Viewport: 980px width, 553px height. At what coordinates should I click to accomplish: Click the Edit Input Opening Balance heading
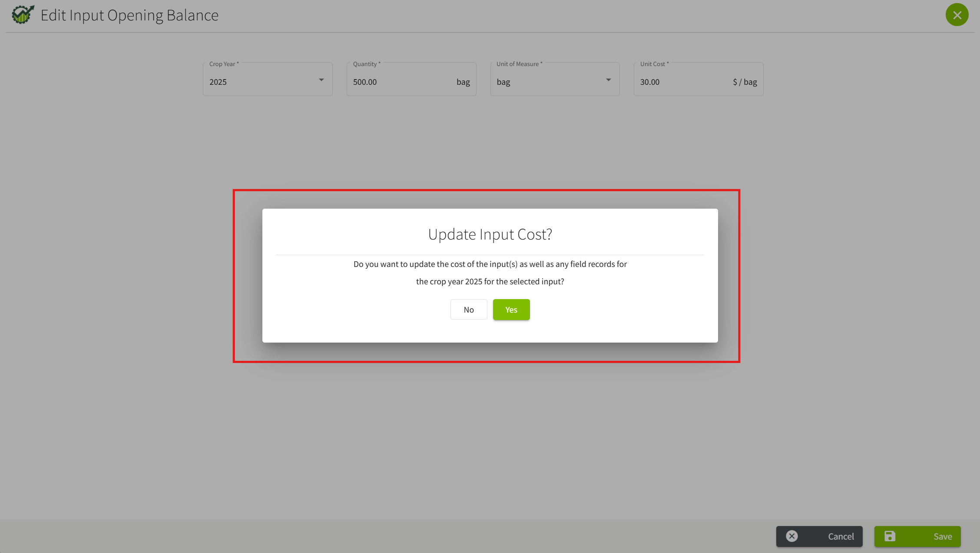click(129, 15)
